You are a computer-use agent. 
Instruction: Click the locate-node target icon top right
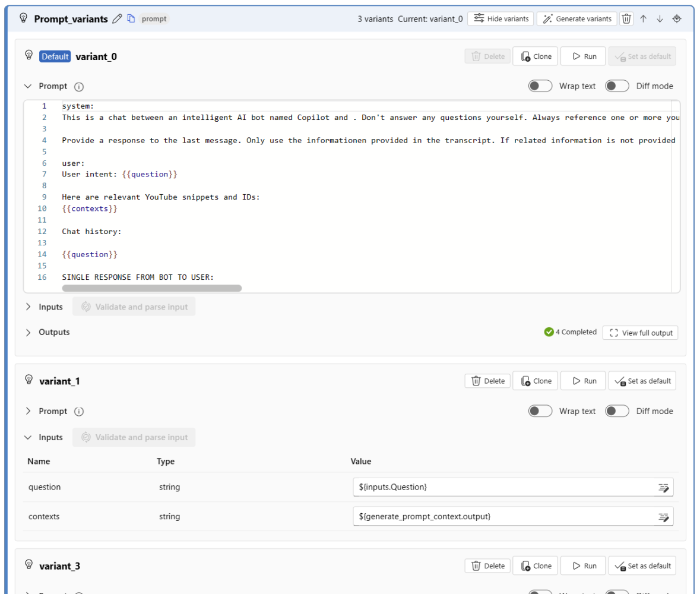(677, 18)
